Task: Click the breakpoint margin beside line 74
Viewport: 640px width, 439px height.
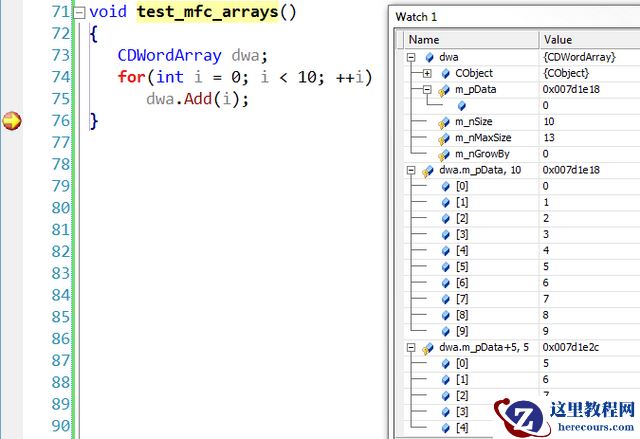Action: (x=12, y=77)
